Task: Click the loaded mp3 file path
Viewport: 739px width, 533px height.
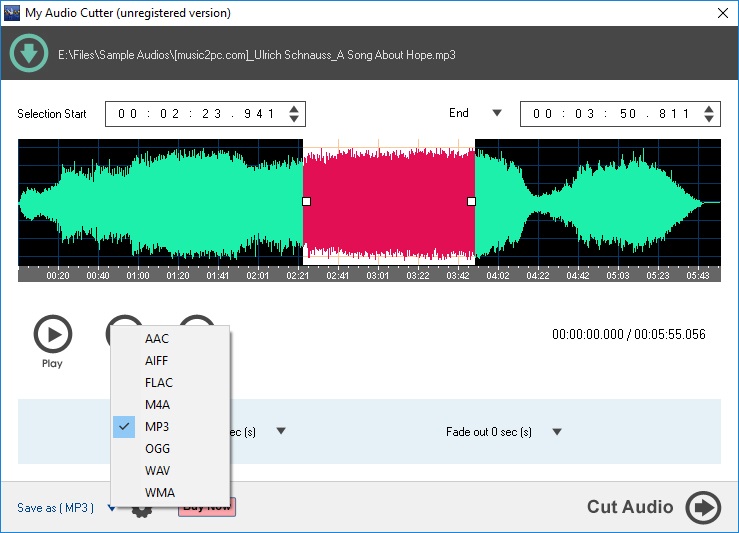Action: [x=257, y=55]
